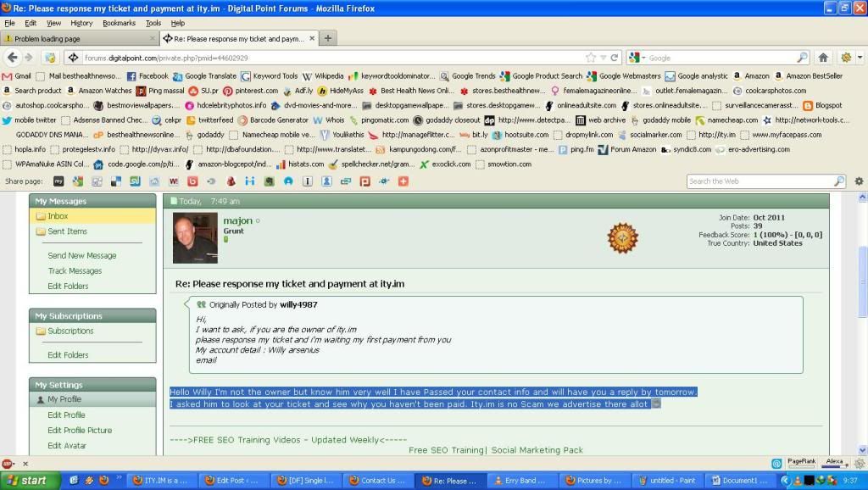
Task: Open the Edit menu
Action: pyautogui.click(x=31, y=23)
